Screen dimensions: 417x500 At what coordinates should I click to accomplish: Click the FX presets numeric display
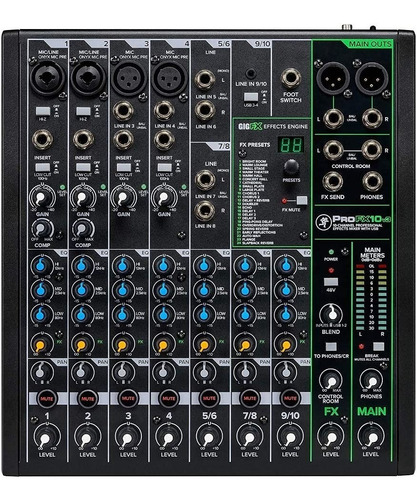[x=291, y=145]
